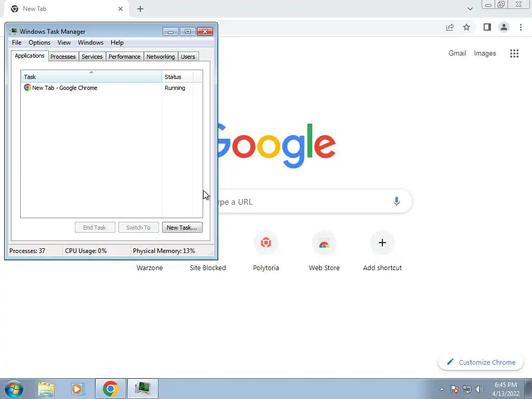This screenshot has width=532, height=399.
Task: Sort by the Task column header
Action: click(x=91, y=77)
